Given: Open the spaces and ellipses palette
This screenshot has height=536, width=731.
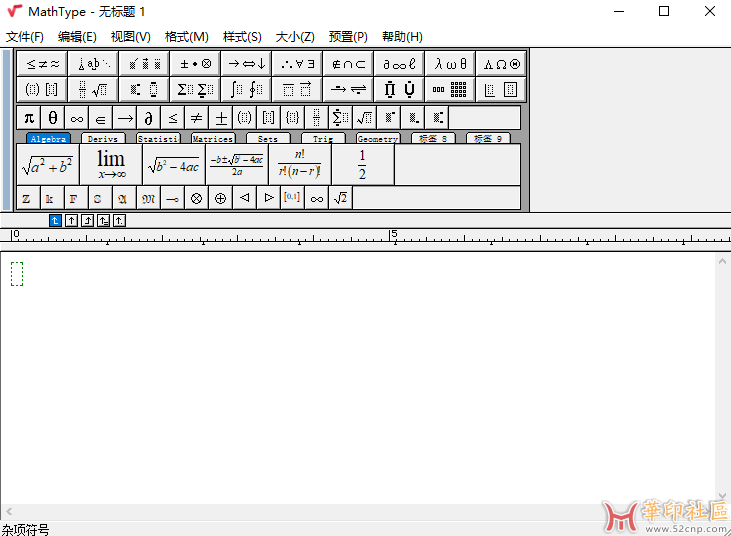Looking at the screenshot, I should [x=93, y=64].
